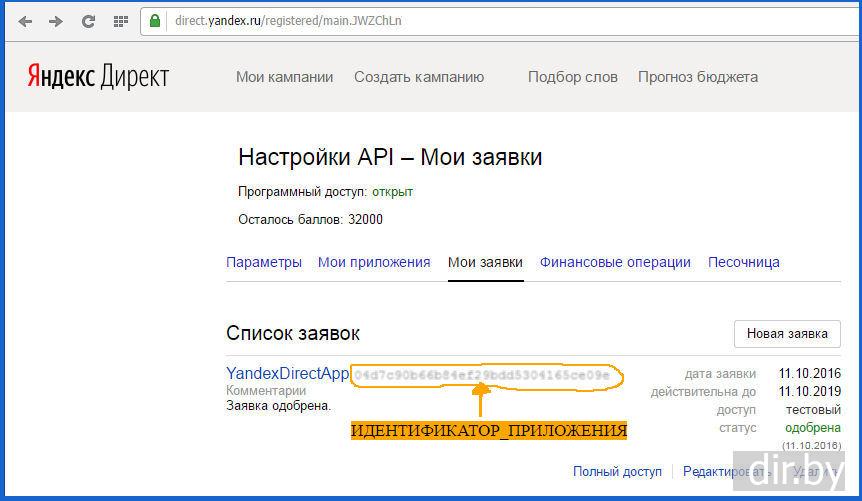Click the Полный доступ link
This screenshot has height=501, width=862.
click(x=617, y=471)
